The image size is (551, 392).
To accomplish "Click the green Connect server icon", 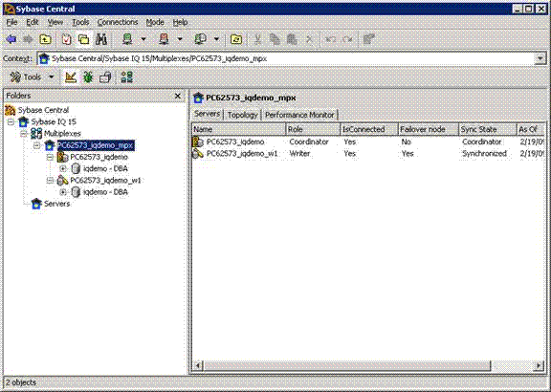I will 127,39.
